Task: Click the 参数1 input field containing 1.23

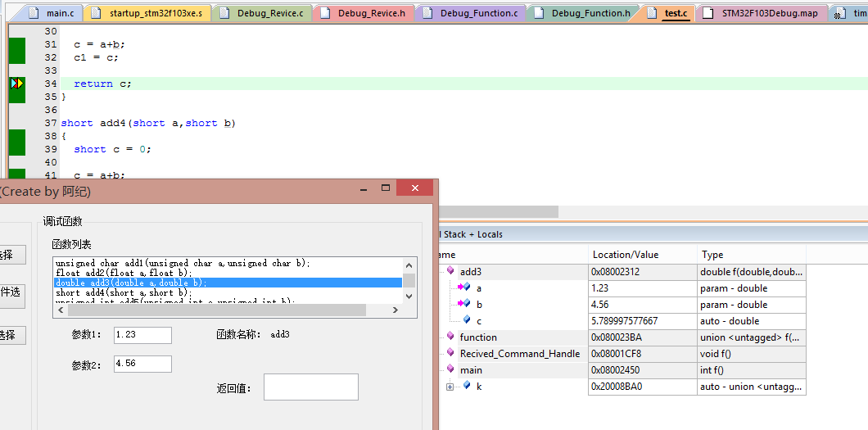Action: pyautogui.click(x=142, y=335)
